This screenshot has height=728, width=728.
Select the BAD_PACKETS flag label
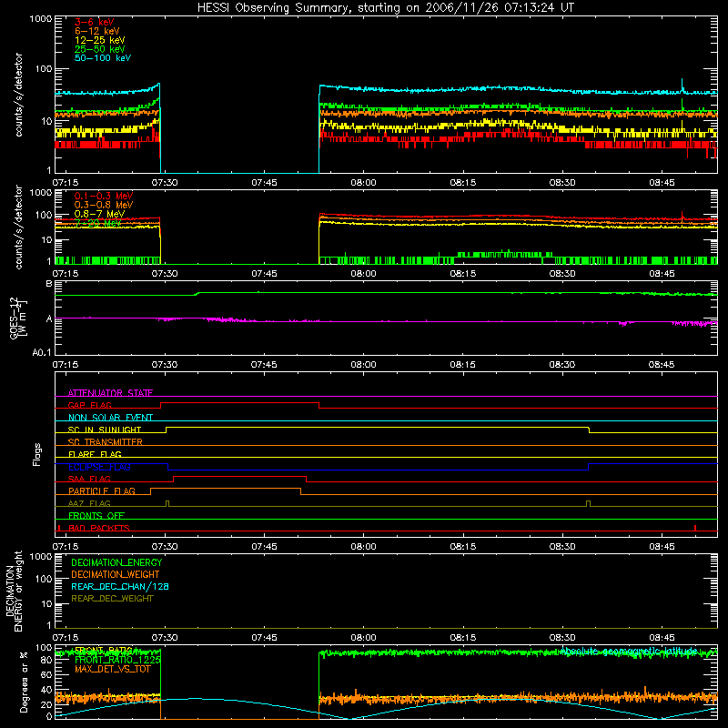99,528
